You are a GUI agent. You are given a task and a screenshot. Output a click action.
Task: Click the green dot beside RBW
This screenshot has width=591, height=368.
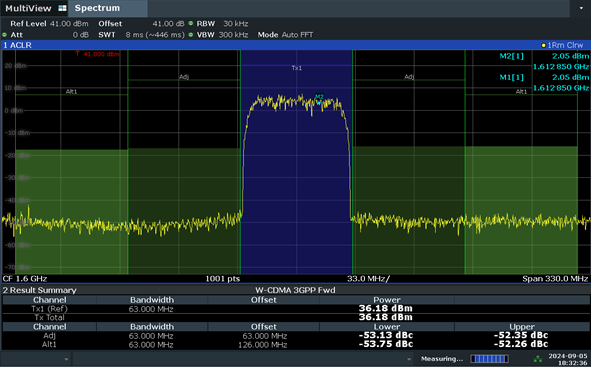pyautogui.click(x=191, y=23)
